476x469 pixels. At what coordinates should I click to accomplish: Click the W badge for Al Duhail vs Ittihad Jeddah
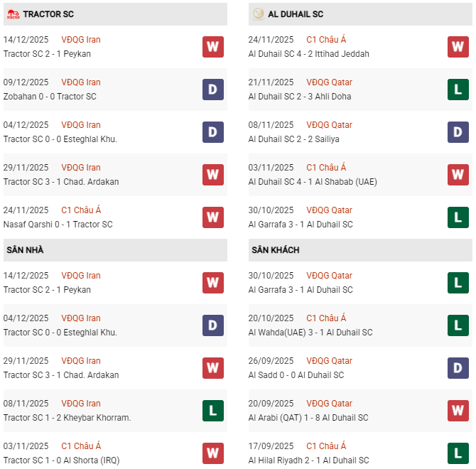point(458,47)
